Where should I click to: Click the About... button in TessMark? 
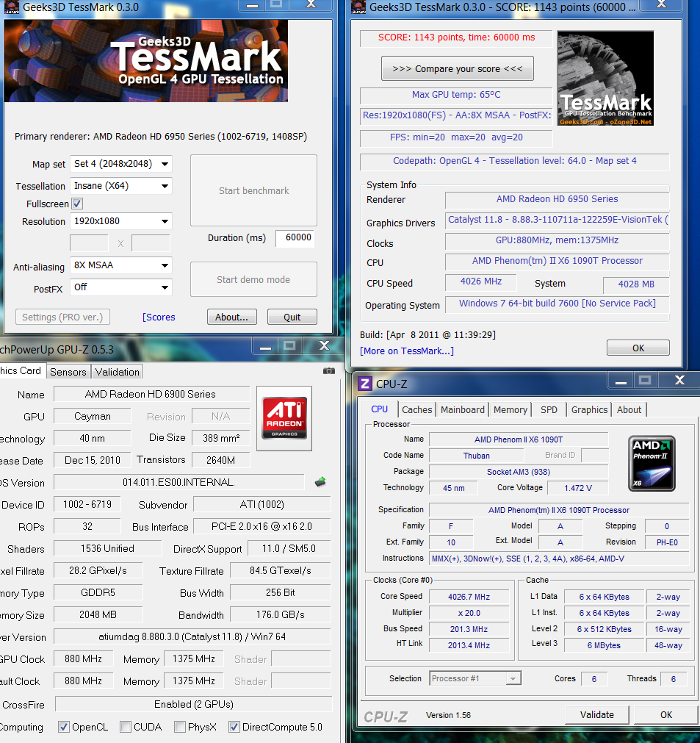[x=231, y=317]
